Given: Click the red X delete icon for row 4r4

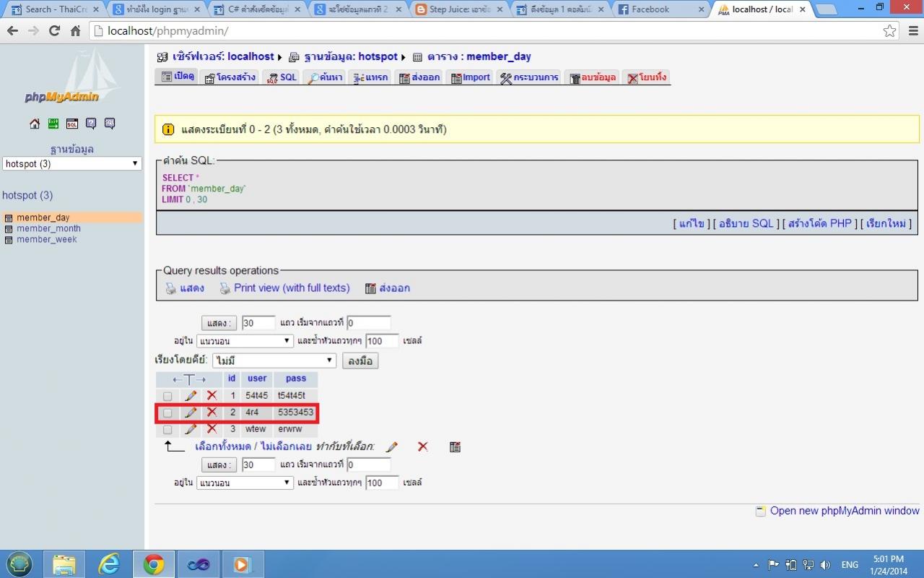Looking at the screenshot, I should tap(212, 413).
